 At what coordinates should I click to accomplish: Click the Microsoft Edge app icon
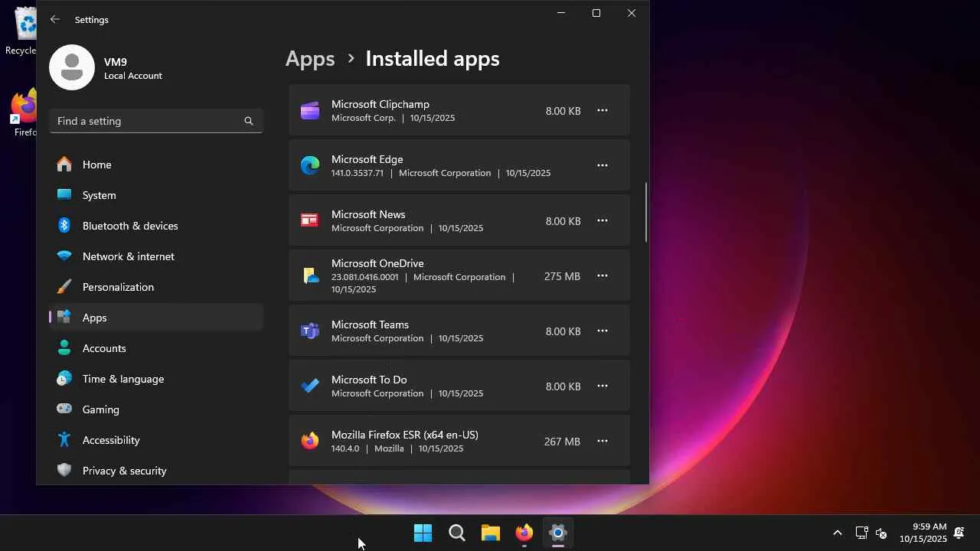(x=310, y=165)
